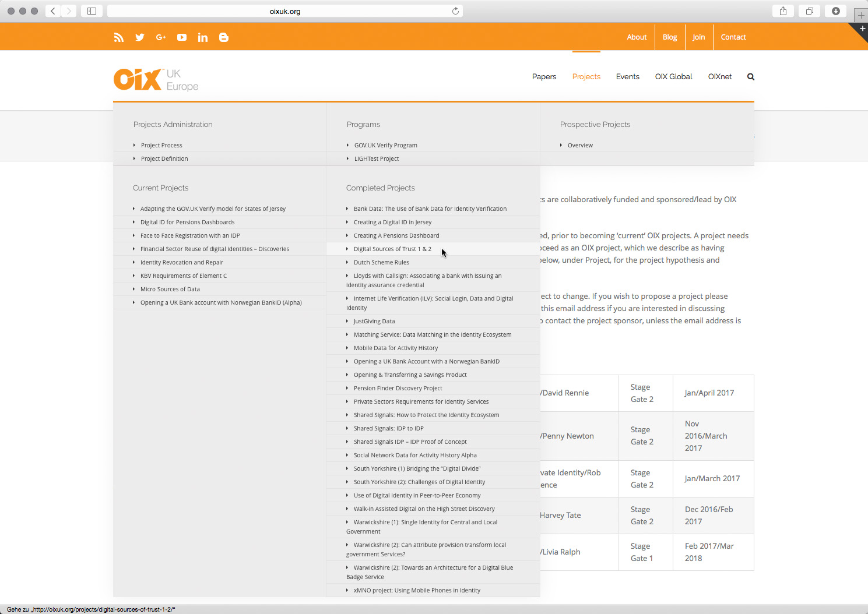Open the OIX Global menu
Viewport: 868px width, 614px height.
pyautogui.click(x=674, y=77)
